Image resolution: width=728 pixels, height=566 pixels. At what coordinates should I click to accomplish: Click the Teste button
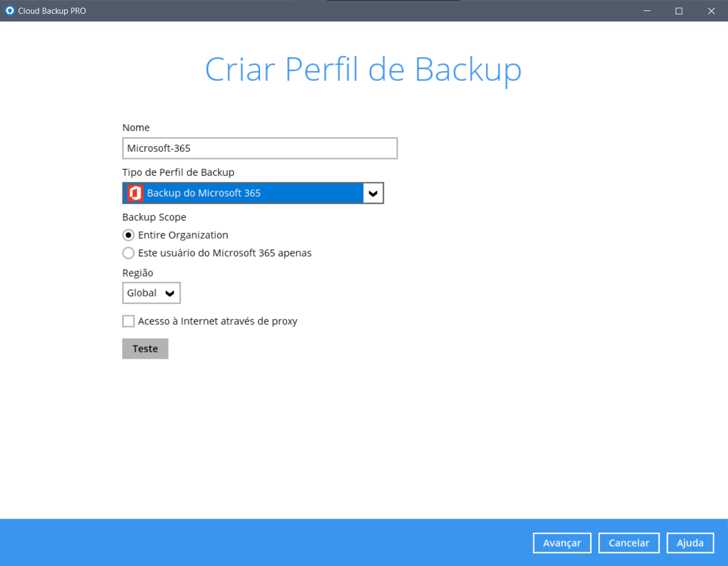145,349
